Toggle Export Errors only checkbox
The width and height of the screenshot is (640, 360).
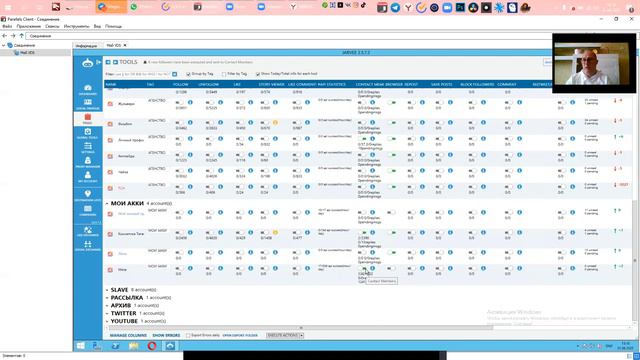coord(188,336)
